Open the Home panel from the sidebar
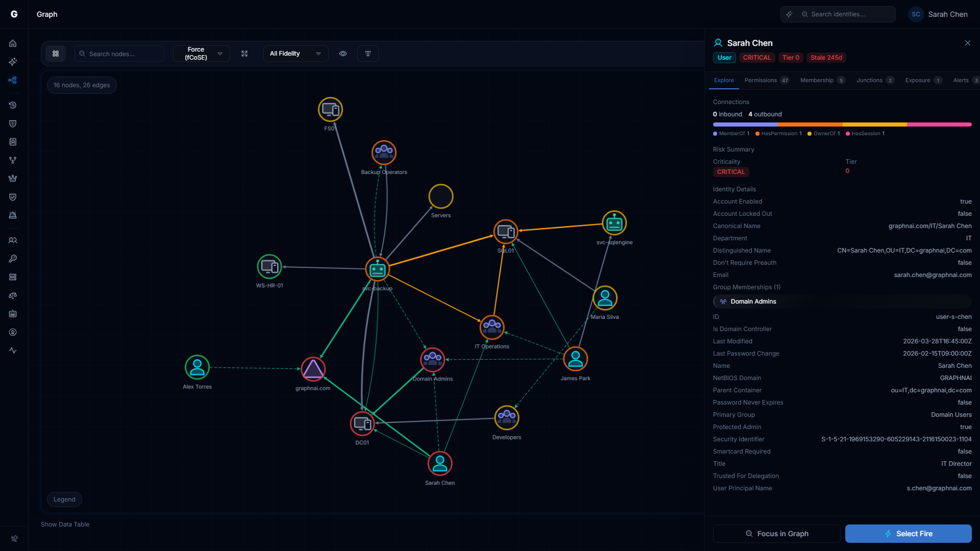980x551 pixels. click(x=13, y=43)
